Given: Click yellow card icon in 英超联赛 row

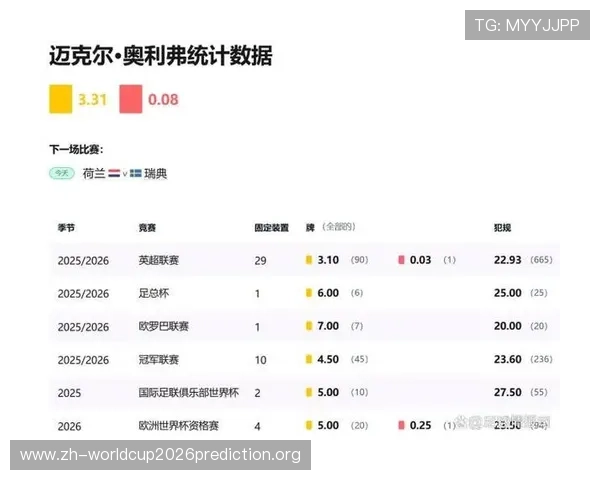Looking at the screenshot, I should [x=308, y=260].
